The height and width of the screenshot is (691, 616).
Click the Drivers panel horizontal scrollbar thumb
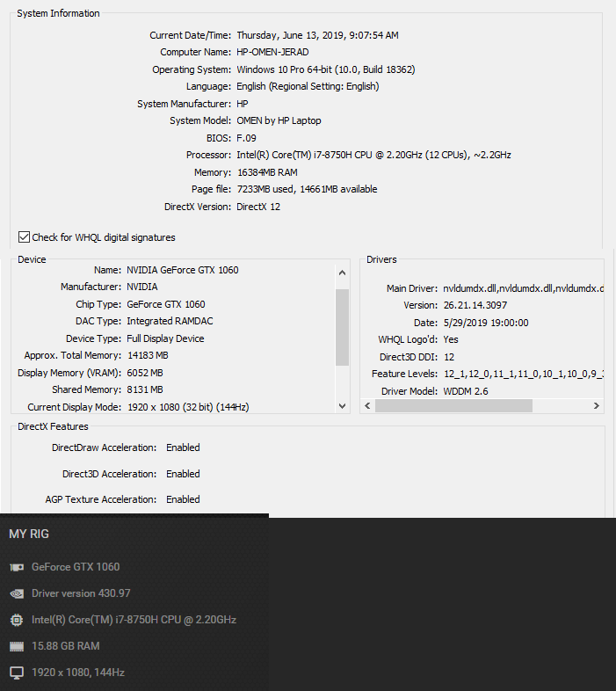[x=453, y=405]
